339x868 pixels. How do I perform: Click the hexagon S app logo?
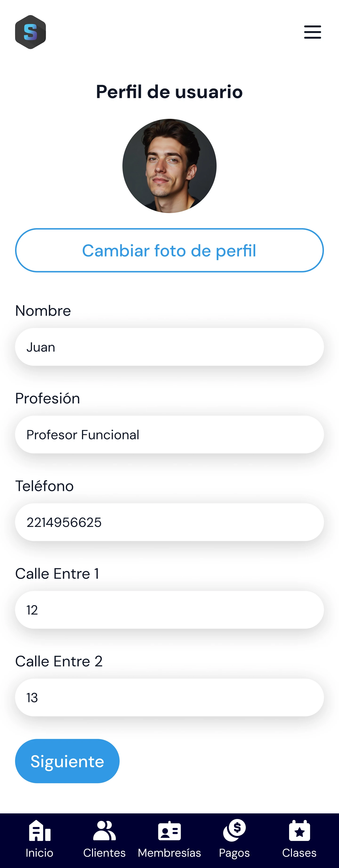tap(30, 32)
